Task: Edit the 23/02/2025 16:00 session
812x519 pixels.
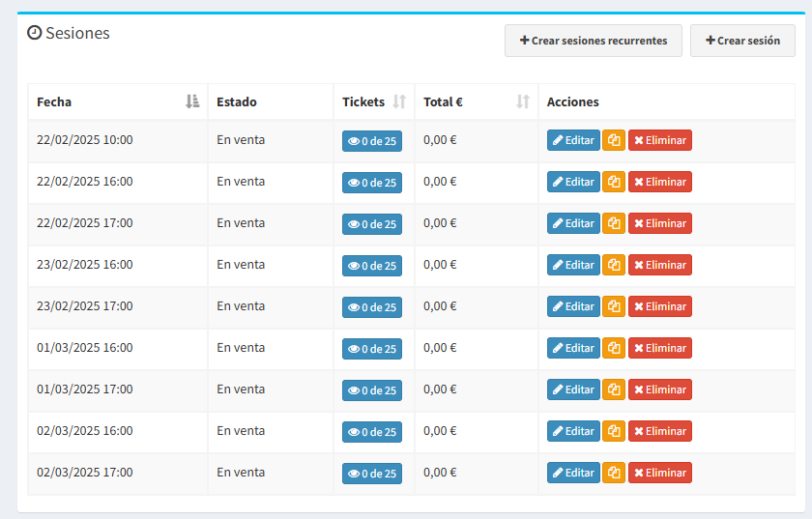Action: [x=573, y=265]
